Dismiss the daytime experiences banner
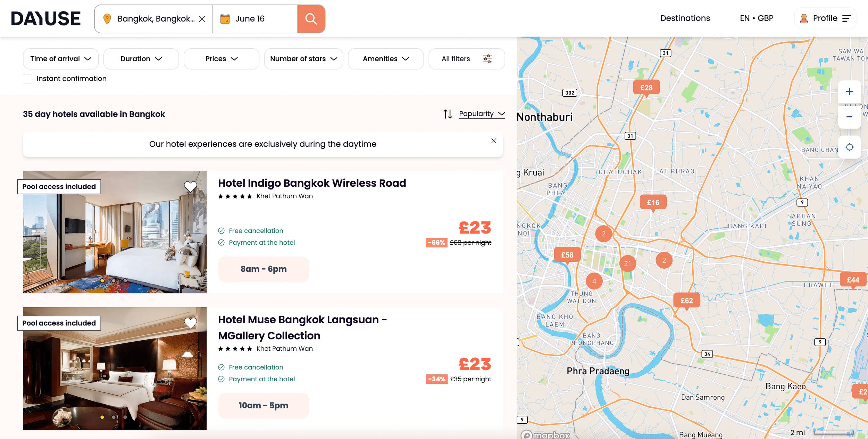The height and width of the screenshot is (439, 868). 493,141
